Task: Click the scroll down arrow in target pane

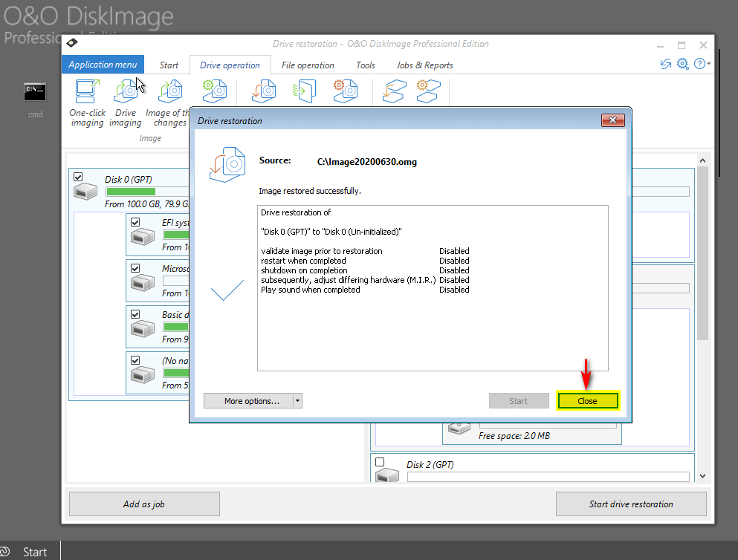Action: pyautogui.click(x=703, y=476)
